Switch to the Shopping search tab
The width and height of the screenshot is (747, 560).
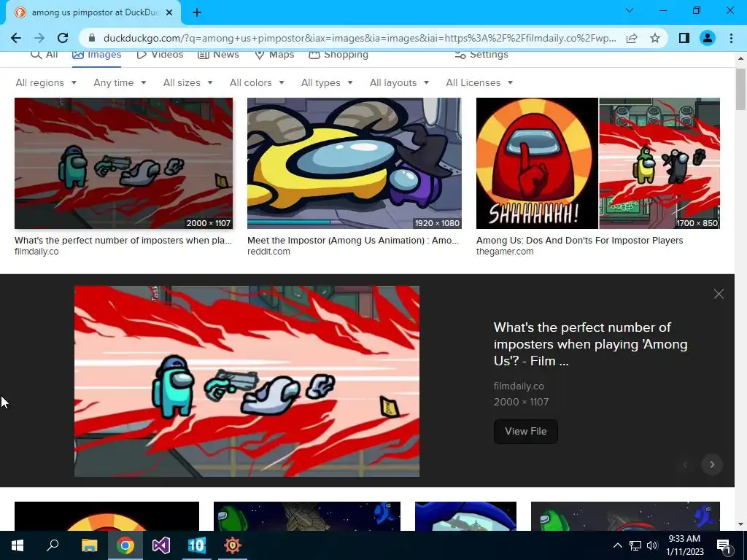pos(338,54)
